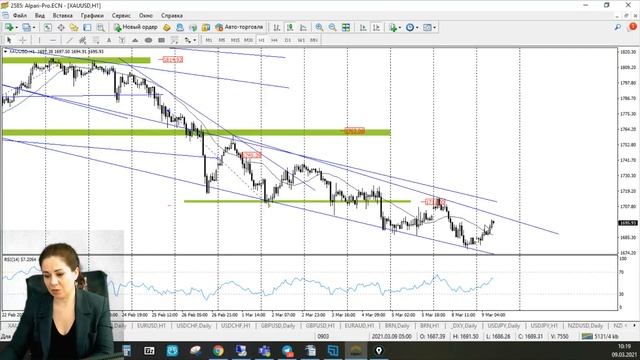Select the triangle shape tool
The image size is (640, 360).
point(135,40)
